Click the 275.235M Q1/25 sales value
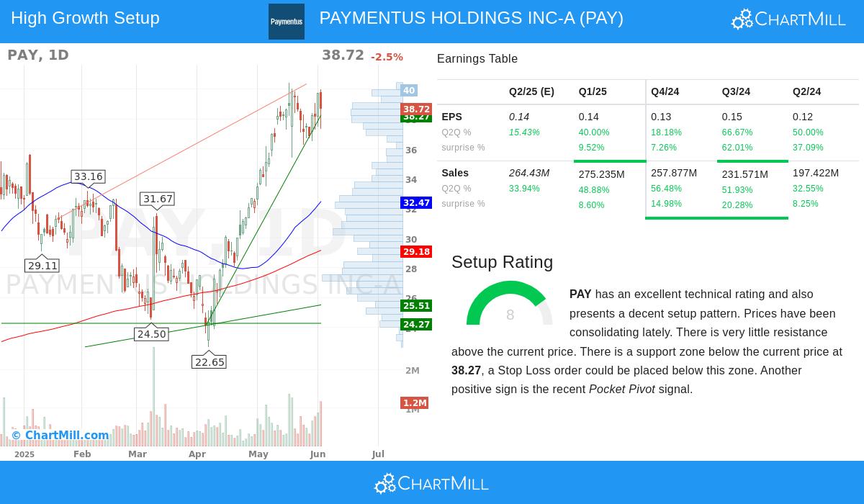864x504 pixels. (602, 174)
